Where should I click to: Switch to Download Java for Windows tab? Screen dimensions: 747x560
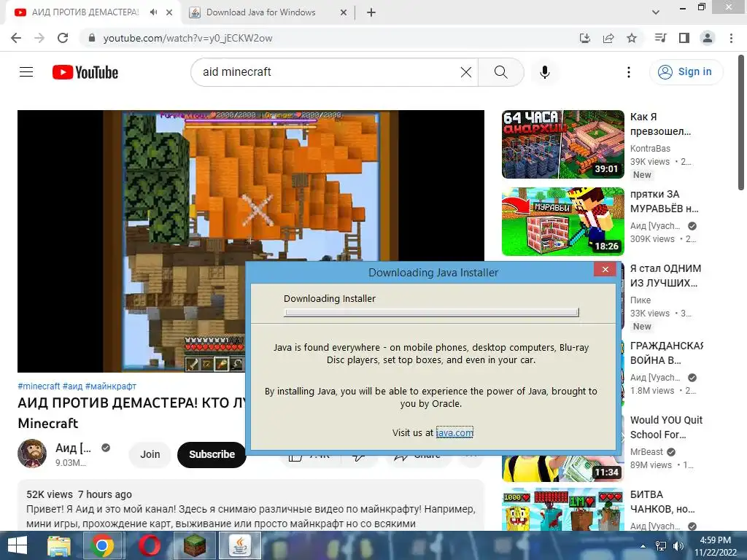click(x=261, y=12)
